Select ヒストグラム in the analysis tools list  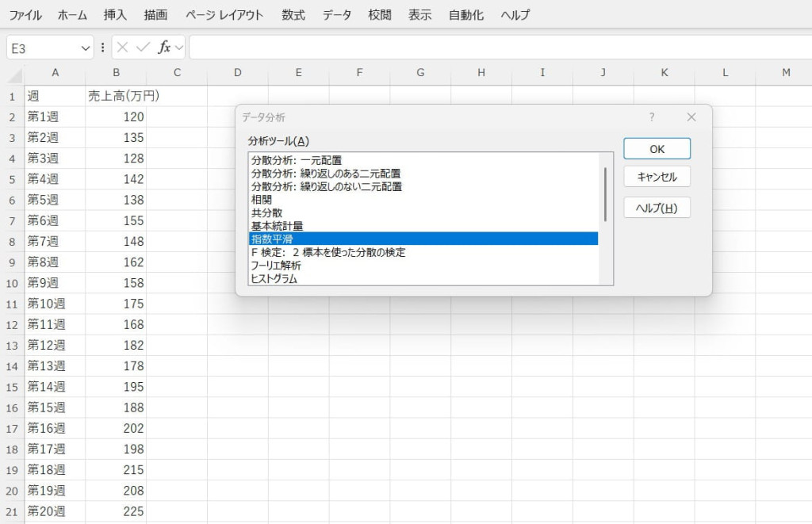click(x=274, y=278)
